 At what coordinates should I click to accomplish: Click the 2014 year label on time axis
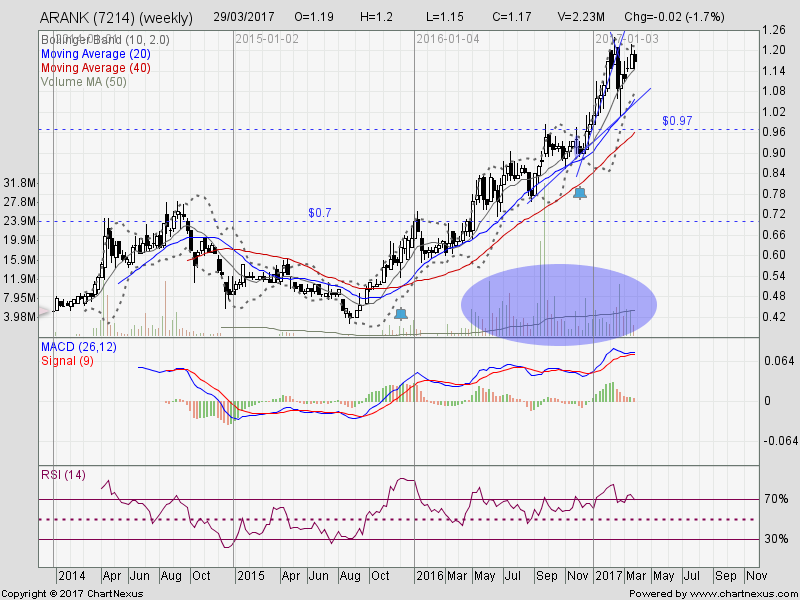72,576
